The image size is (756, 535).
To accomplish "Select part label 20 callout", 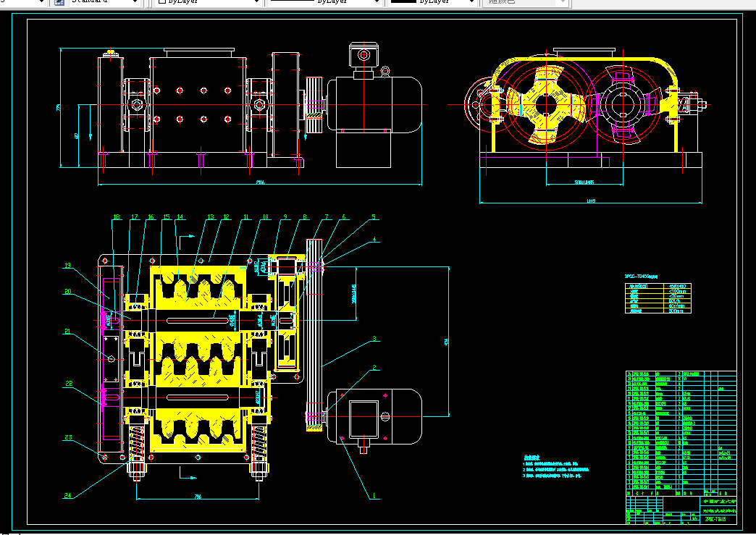I will coord(68,291).
